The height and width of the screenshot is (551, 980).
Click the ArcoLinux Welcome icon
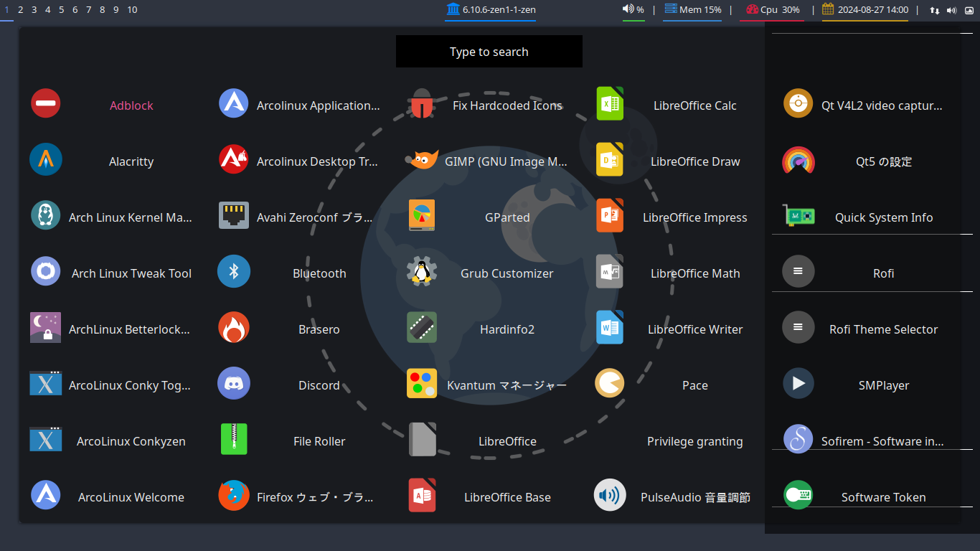pos(46,495)
